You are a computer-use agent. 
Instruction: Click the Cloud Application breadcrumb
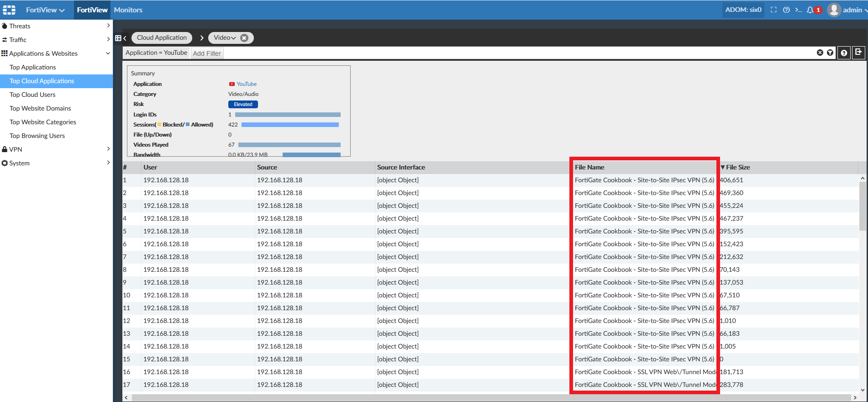[x=162, y=38]
